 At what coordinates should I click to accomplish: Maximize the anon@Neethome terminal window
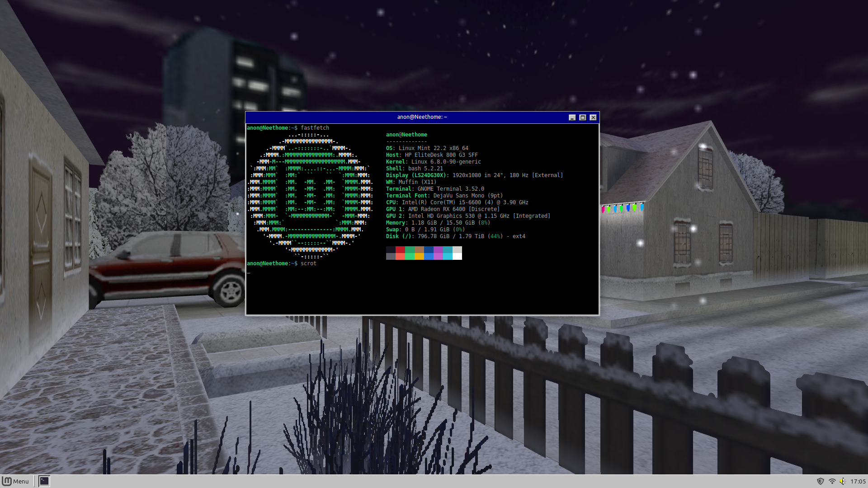[x=583, y=117]
